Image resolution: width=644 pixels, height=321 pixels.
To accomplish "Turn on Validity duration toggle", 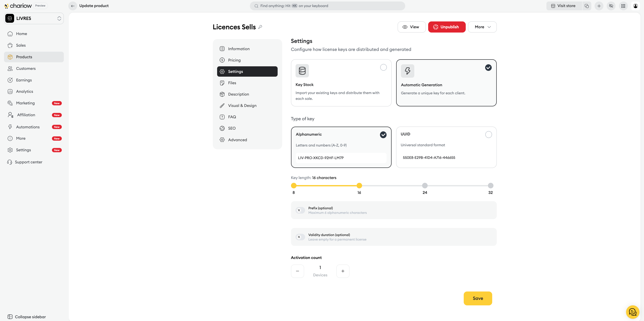I will [x=300, y=237].
